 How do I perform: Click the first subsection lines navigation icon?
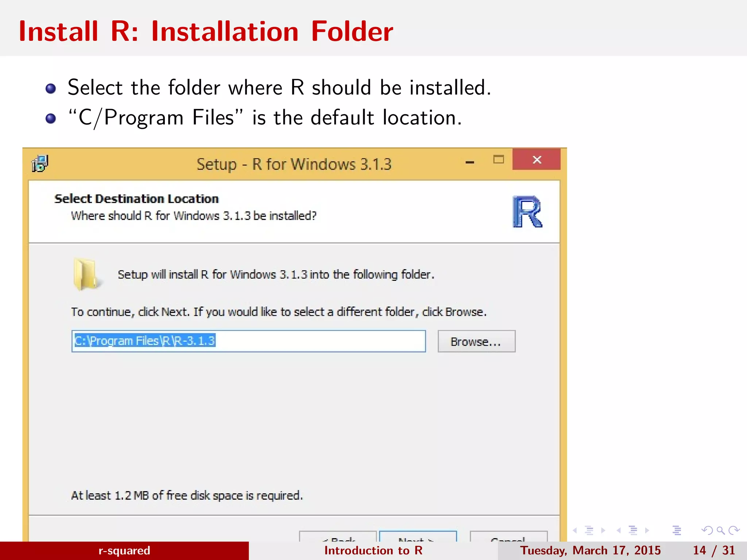[589, 530]
